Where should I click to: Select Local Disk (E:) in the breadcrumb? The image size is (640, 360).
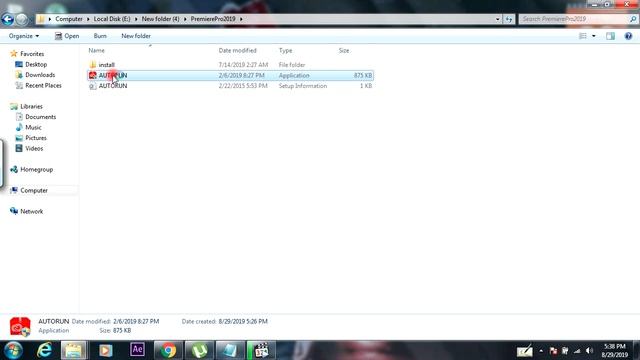112,19
